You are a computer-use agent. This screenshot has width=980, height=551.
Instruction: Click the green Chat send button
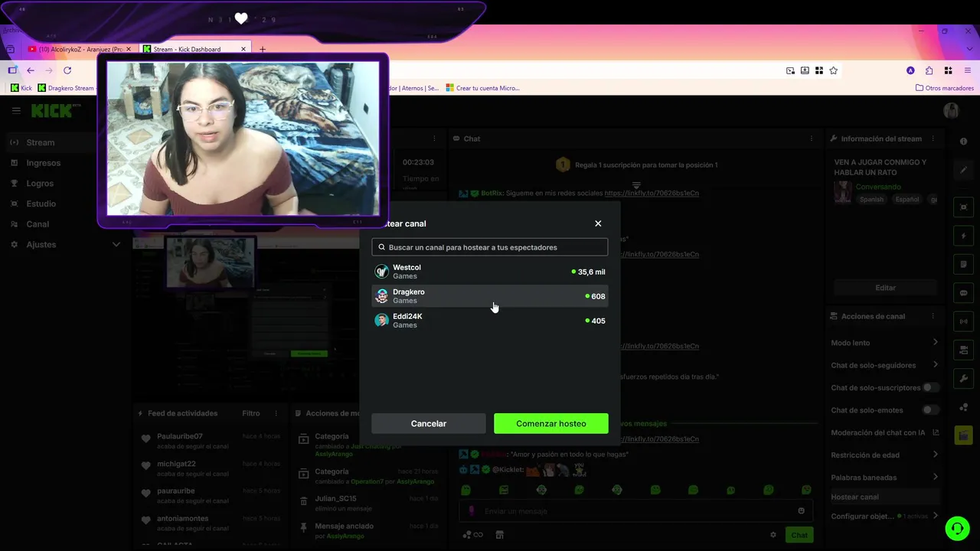click(x=799, y=535)
